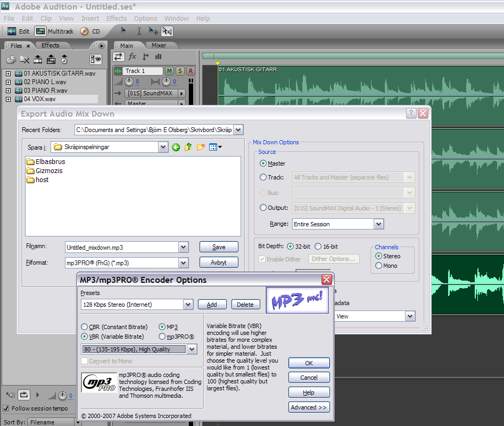This screenshot has width=504, height=426.
Task: Expand 01 AKUSTISK GITARR.wav file entry
Action: (9, 73)
